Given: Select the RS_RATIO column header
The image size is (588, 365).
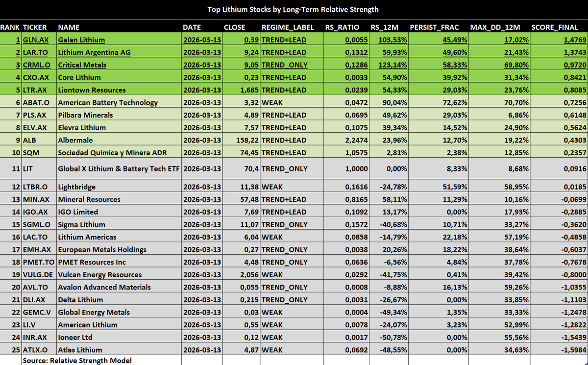Looking at the screenshot, I should [x=343, y=27].
